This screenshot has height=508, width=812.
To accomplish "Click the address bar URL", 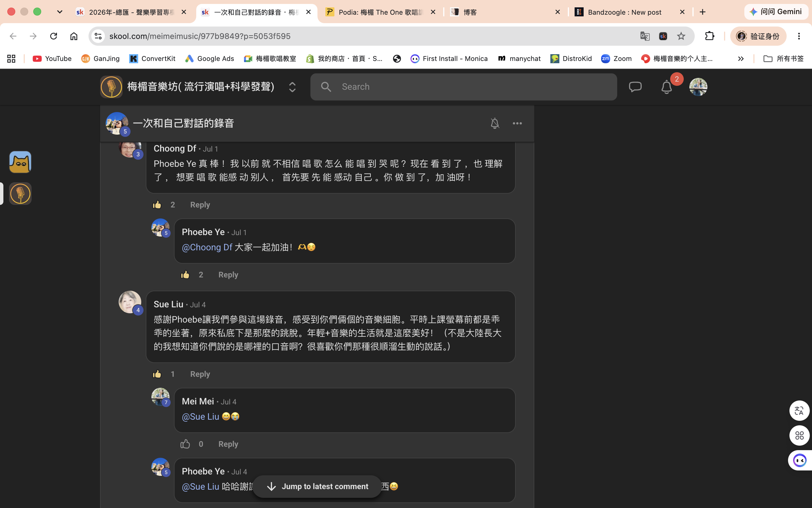I will click(200, 36).
